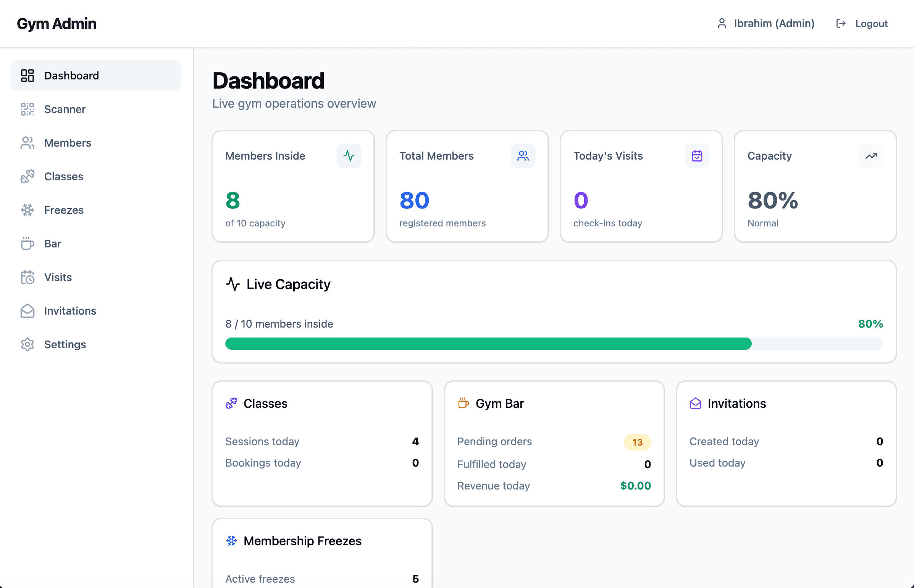Screen dimensions: 914x588
Task: Click the people icon on Total Members card
Action: click(x=523, y=156)
